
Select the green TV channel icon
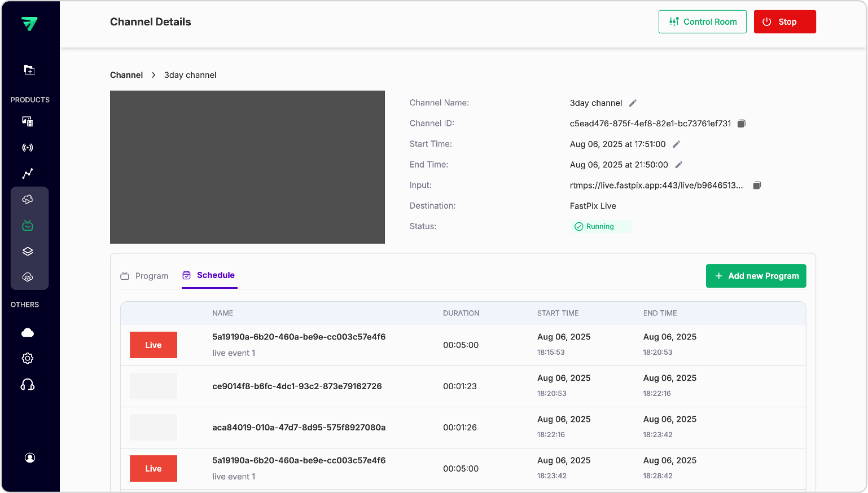coord(28,226)
